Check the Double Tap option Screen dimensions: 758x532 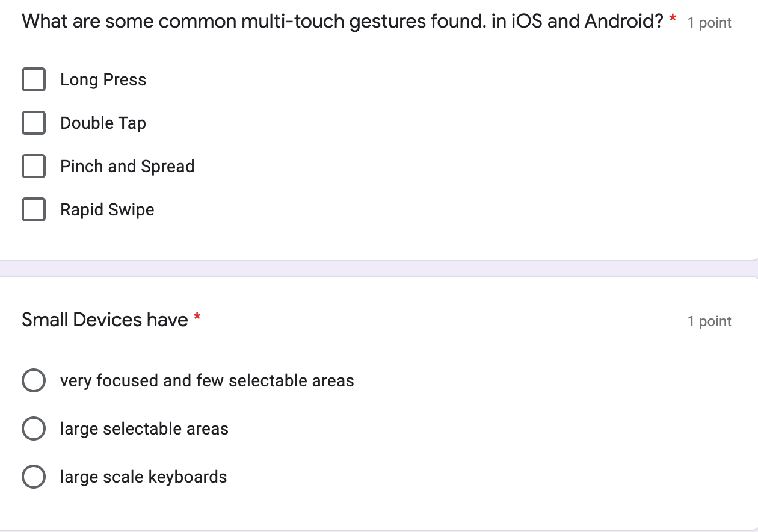pos(34,123)
